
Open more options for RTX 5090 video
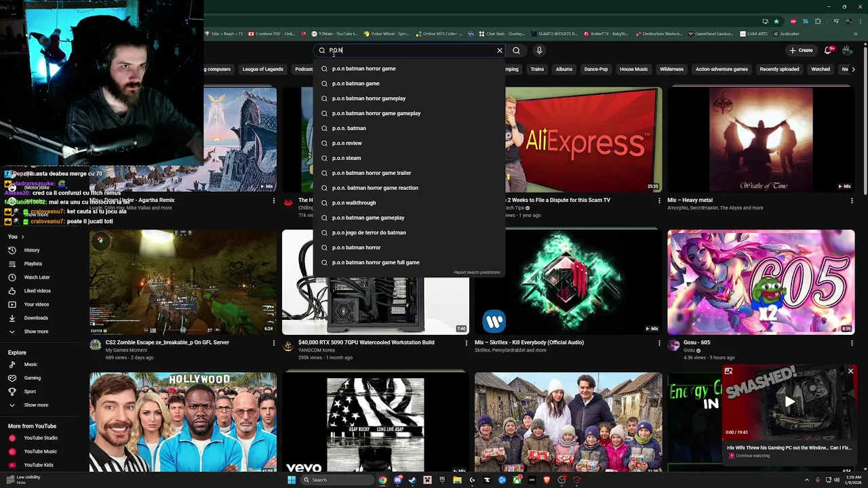pos(466,343)
